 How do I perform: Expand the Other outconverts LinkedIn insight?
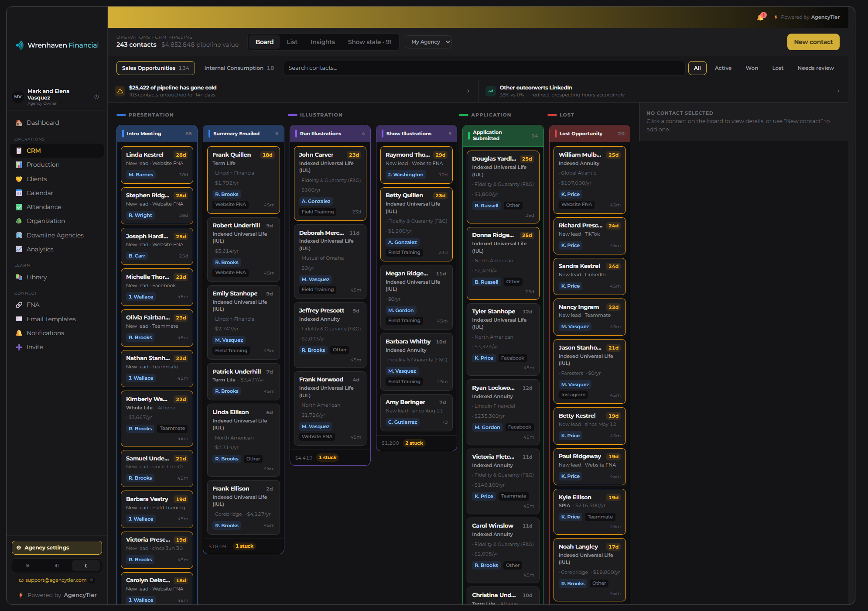tap(663, 91)
